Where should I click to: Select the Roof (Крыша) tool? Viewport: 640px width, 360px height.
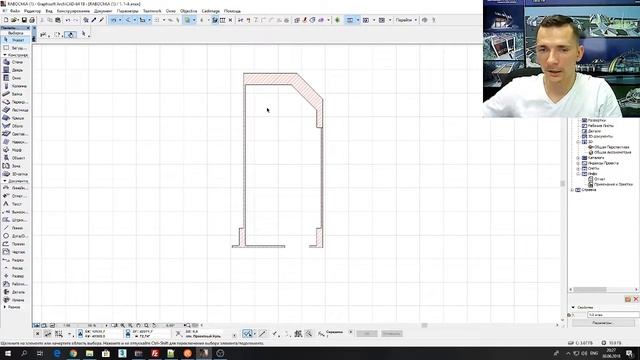click(x=15, y=118)
